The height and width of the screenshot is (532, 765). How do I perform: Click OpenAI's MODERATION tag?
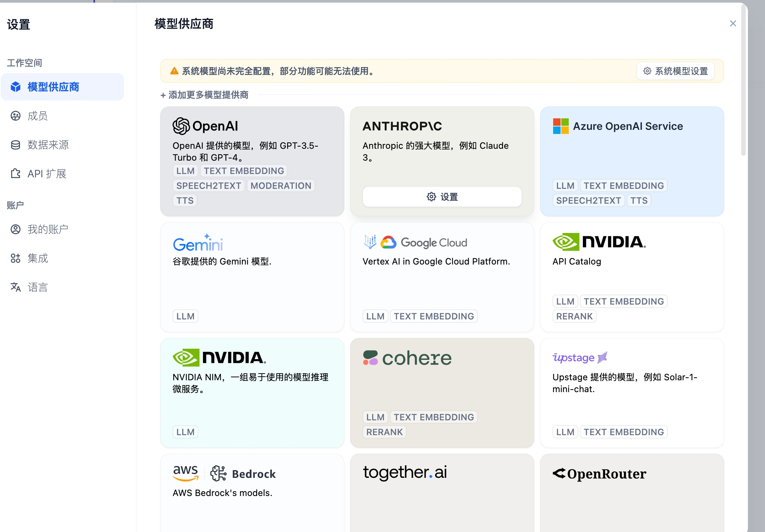coord(281,185)
